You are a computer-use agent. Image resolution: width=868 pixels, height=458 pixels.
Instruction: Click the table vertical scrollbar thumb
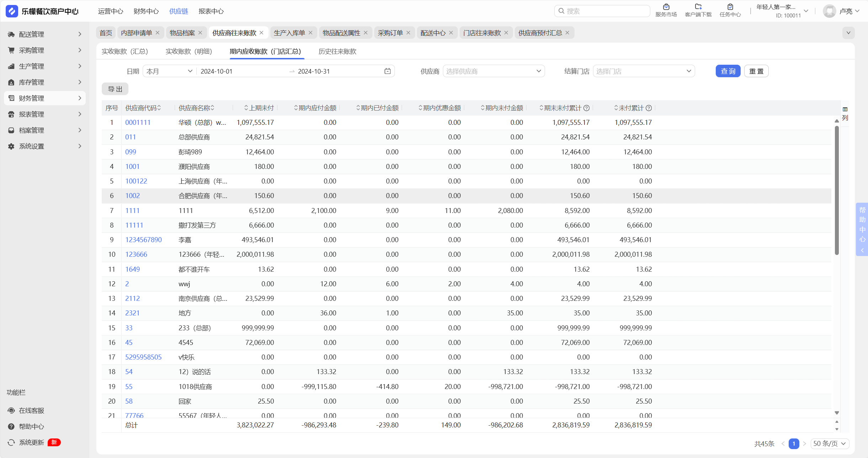[837, 190]
